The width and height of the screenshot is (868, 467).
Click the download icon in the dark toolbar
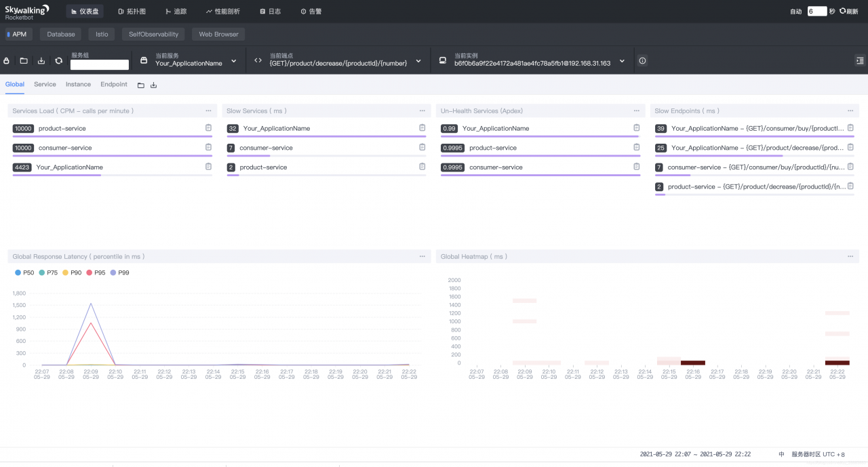pos(41,61)
